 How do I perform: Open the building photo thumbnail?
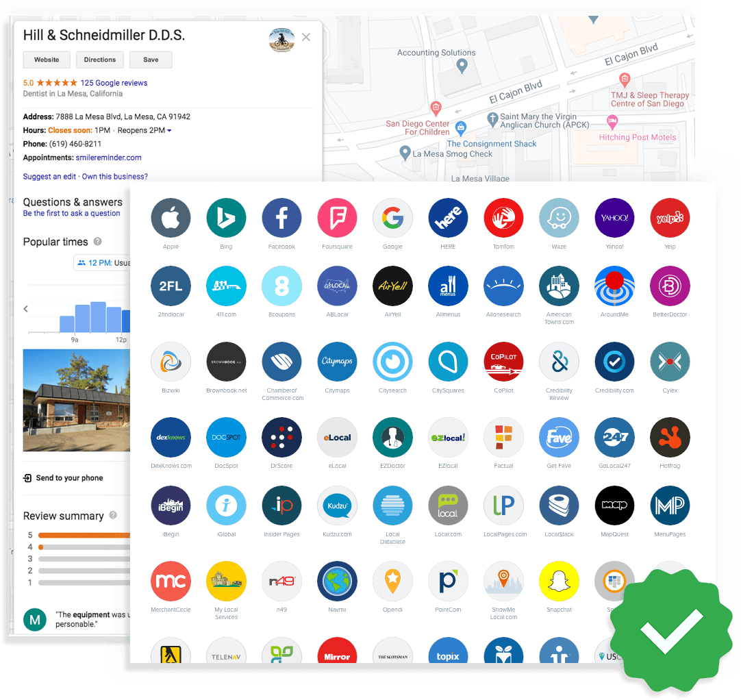[x=77, y=400]
